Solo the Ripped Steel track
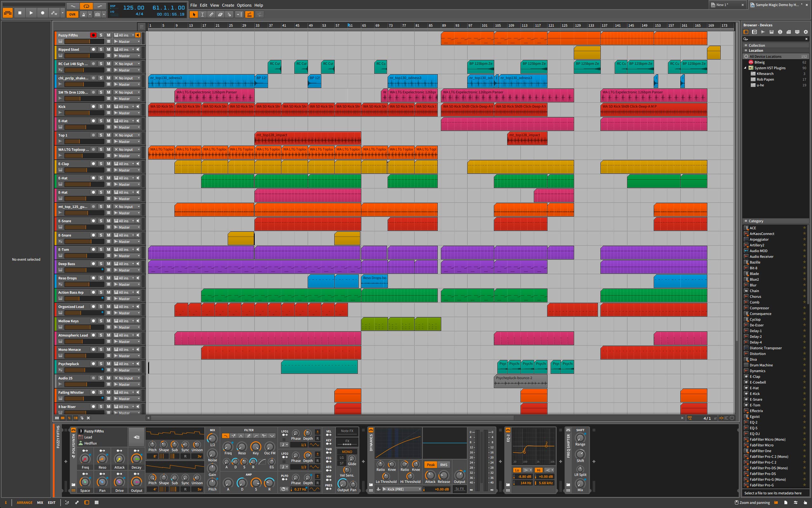This screenshot has height=508, width=812. pyautogui.click(x=101, y=50)
